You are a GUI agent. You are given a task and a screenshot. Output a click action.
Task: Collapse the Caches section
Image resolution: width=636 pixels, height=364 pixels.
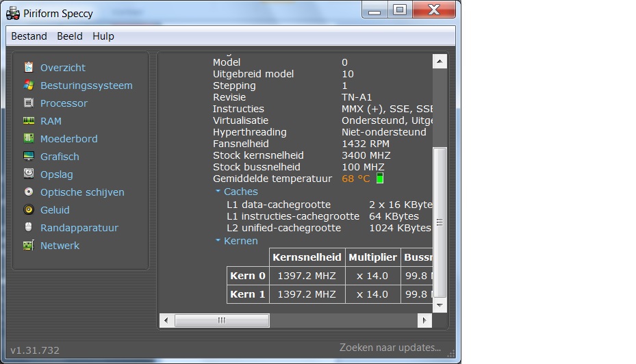(x=218, y=190)
